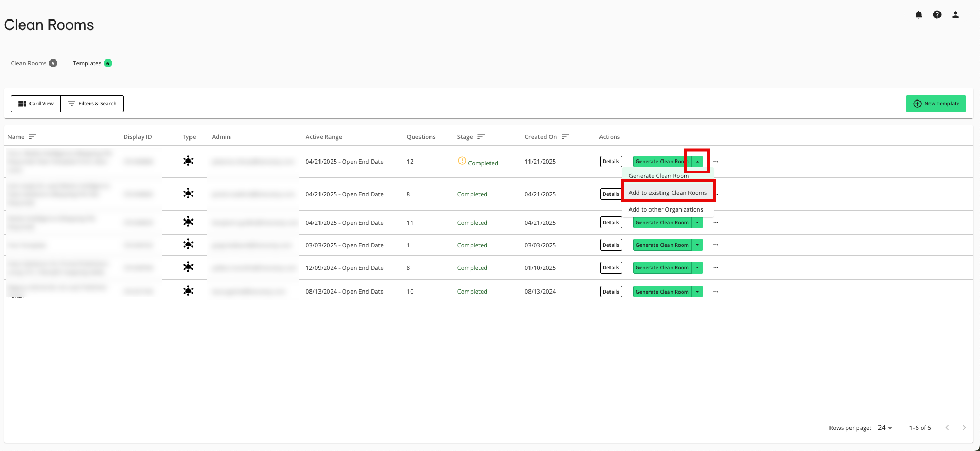Click the 03/03/2025 - Open End Date cell
The image size is (980, 451).
344,245
